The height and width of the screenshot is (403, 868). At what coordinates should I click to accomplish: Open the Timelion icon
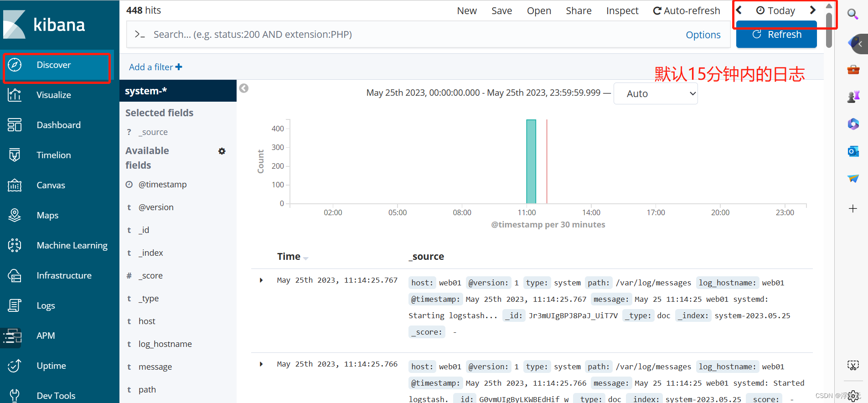[15, 155]
